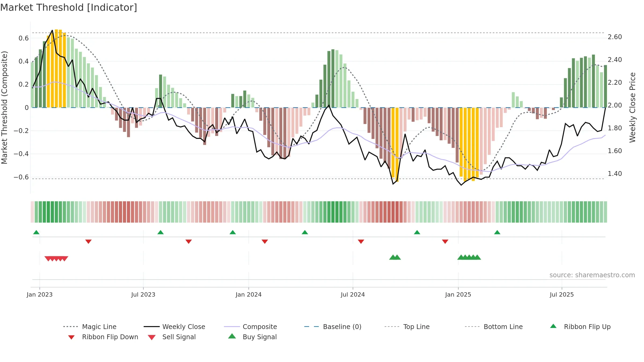Toggle the Buy Signal legend entry
644x362 pixels.
coord(252,337)
